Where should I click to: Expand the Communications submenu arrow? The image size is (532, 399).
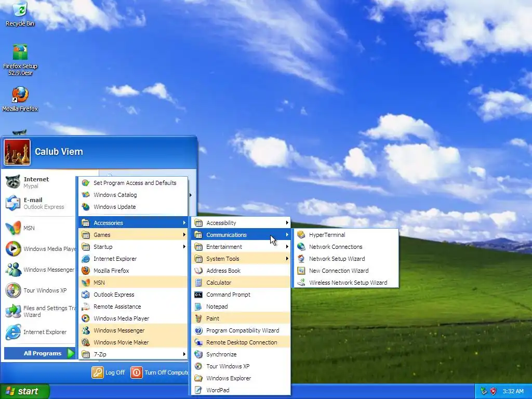(287, 235)
